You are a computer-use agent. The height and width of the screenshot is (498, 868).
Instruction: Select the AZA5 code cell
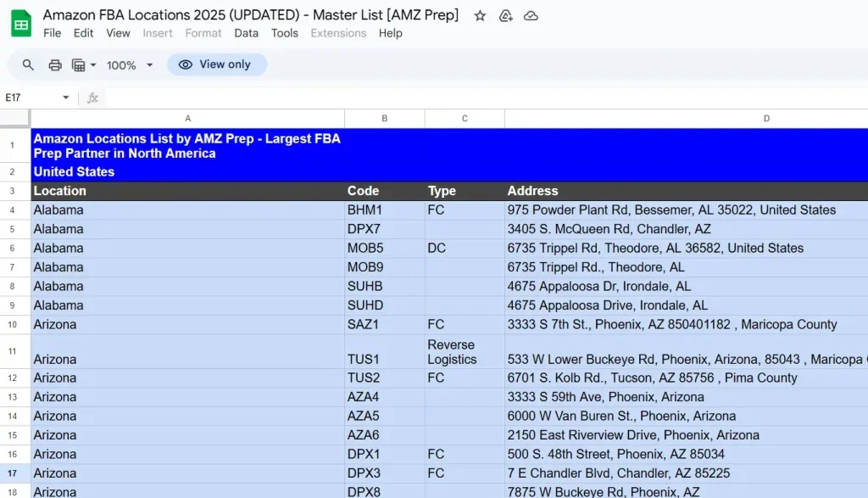coord(385,416)
